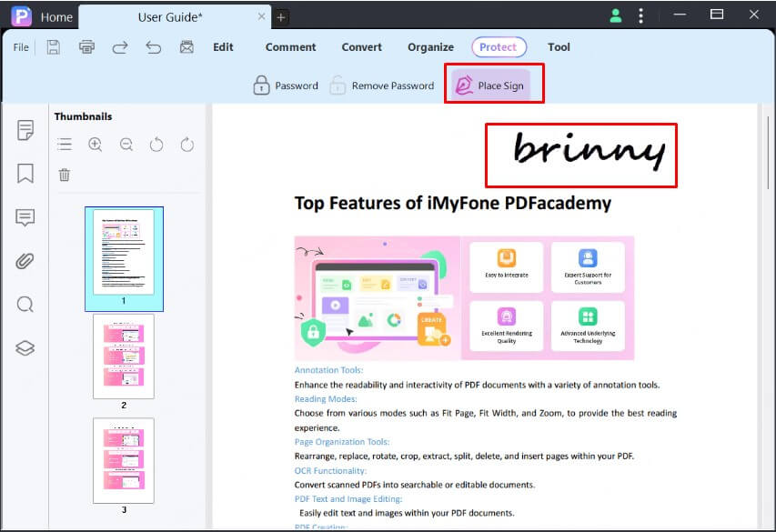Open the Tool ribbon tab
The height and width of the screenshot is (532, 776).
point(559,47)
